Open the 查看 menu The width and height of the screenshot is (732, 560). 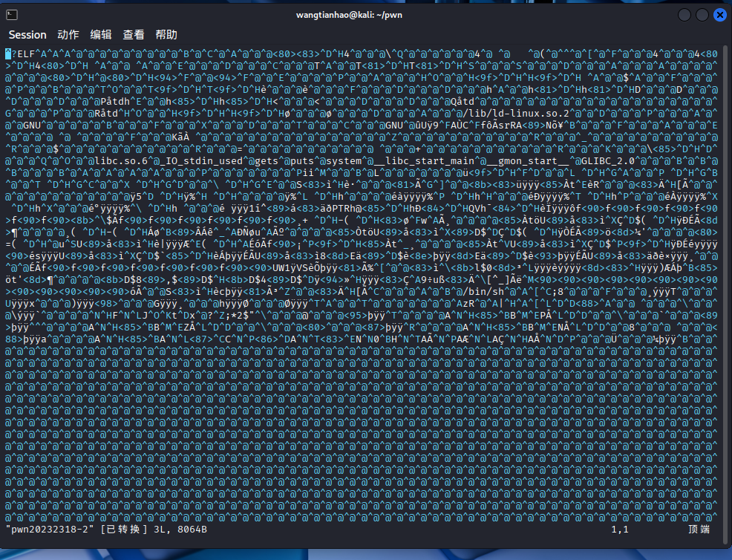[x=134, y=35]
